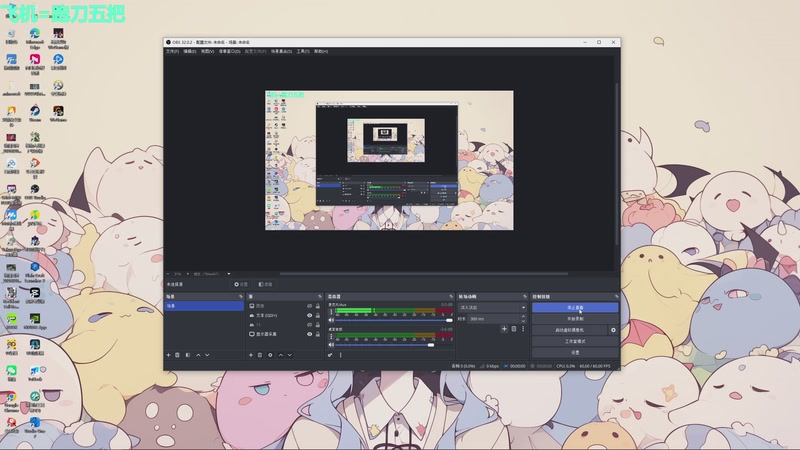Screen dimensions: 800x450
Task: Click source toolbar filters button
Action: 265,285
